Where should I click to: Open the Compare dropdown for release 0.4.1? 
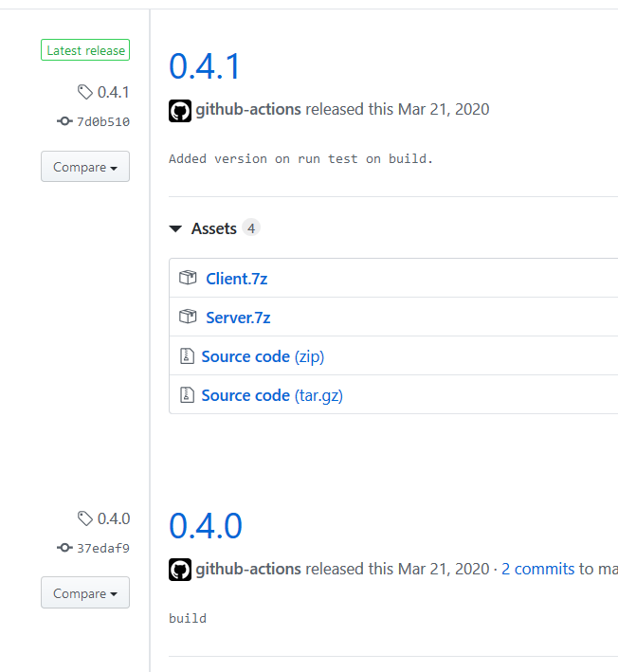[85, 166]
